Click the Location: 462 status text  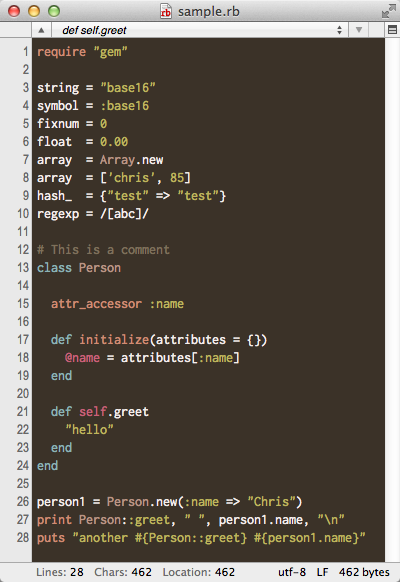199,572
